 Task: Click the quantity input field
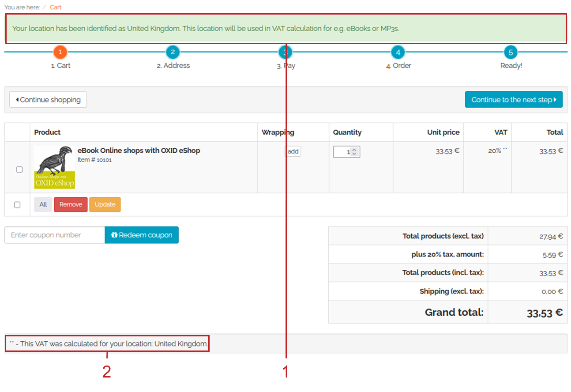click(x=342, y=152)
